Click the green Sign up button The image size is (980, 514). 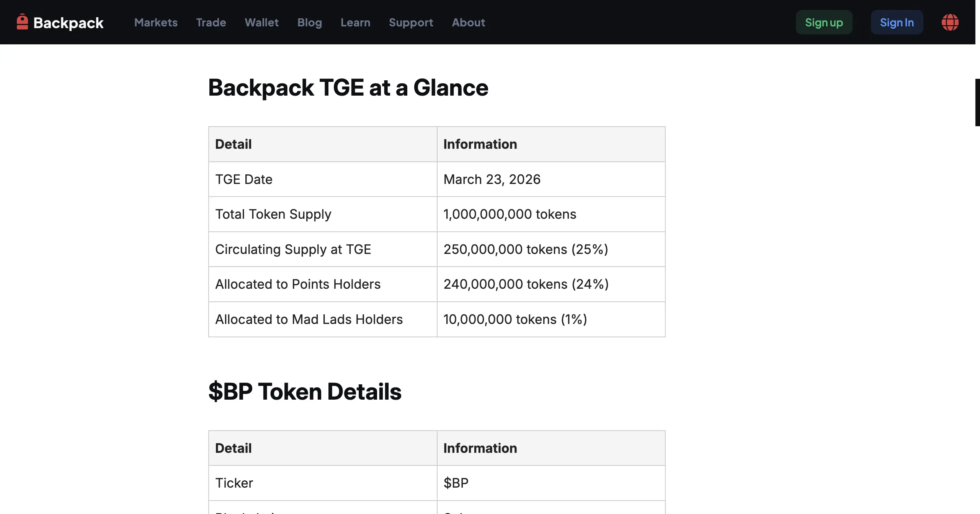coord(824,22)
